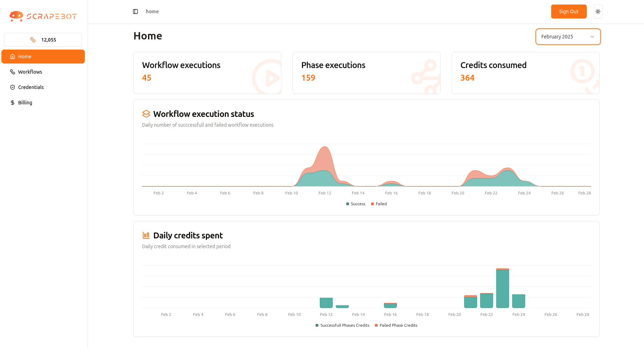The width and height of the screenshot is (644, 348).
Task: Toggle the Failed legend swatch in workflow chart
Action: [372, 204]
